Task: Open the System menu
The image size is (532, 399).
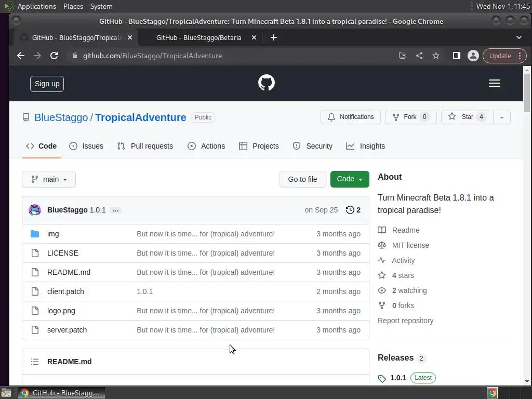Action: point(101,6)
